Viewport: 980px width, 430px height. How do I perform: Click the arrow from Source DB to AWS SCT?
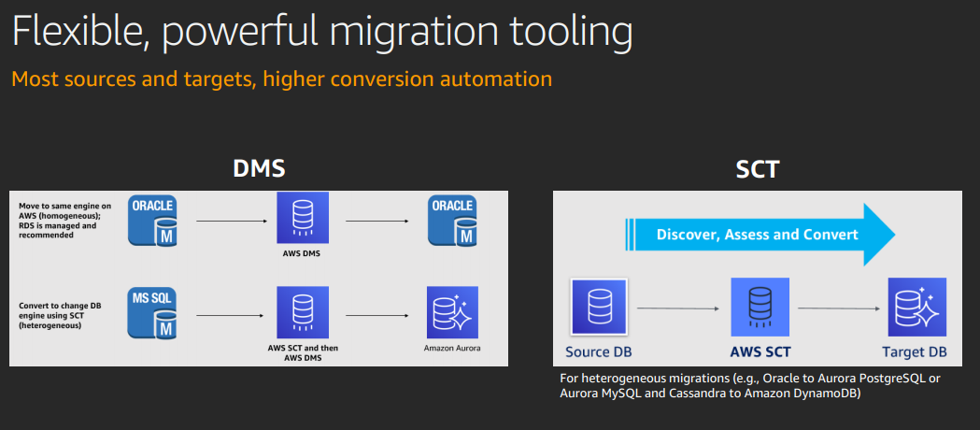(677, 308)
